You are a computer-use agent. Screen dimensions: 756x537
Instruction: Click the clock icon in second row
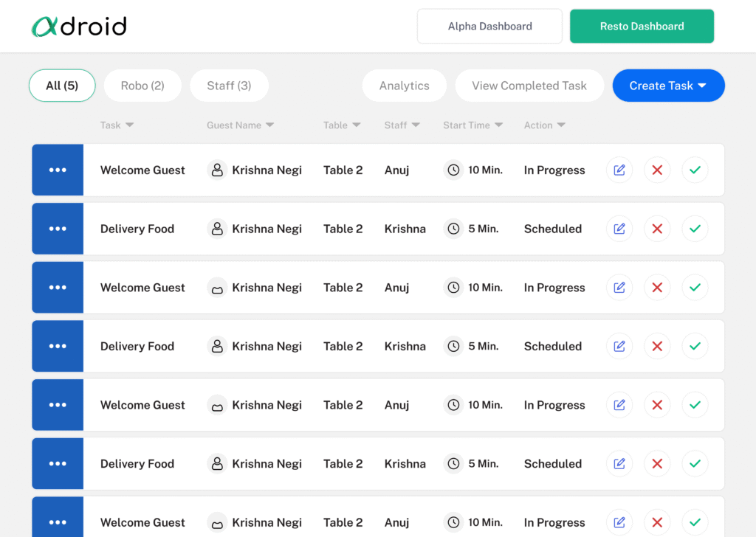453,229
